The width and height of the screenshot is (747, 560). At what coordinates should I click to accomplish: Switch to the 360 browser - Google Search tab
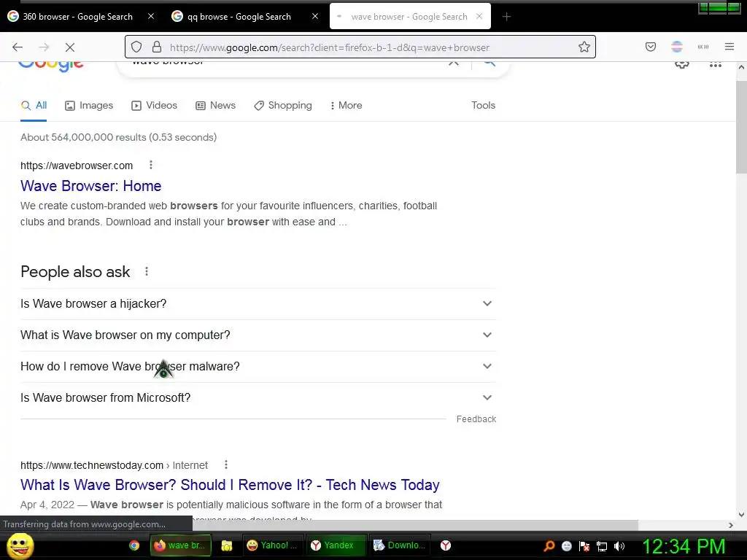click(x=81, y=16)
